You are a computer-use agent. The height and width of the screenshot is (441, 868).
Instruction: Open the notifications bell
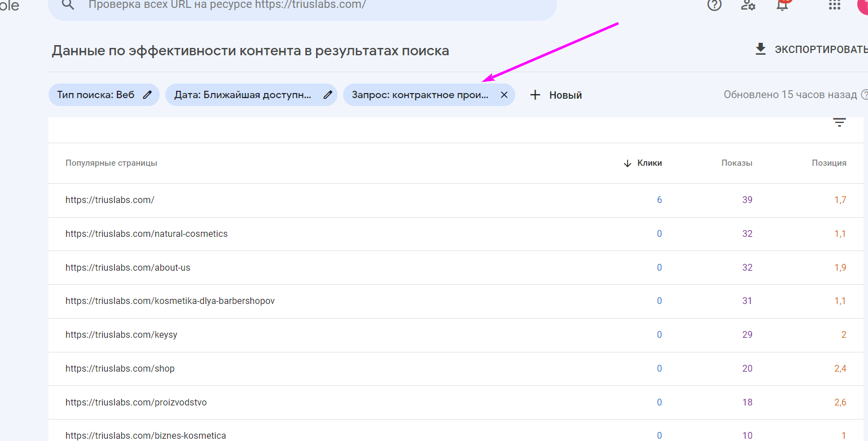(782, 5)
